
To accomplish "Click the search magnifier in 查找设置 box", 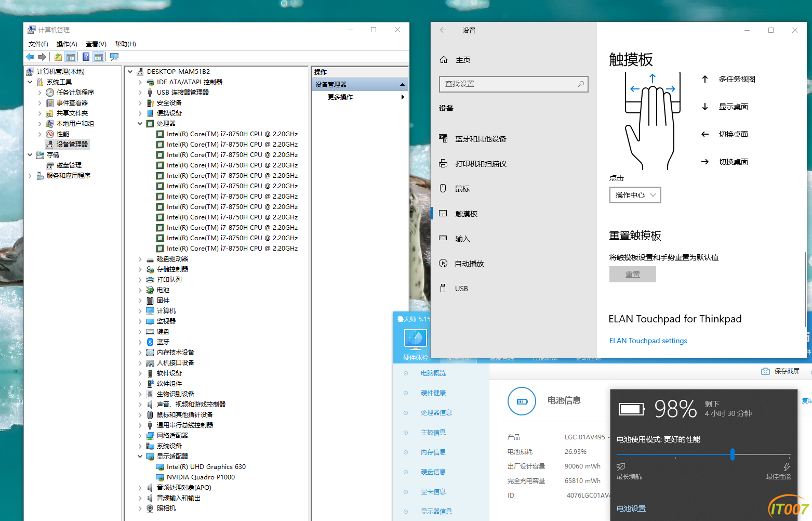I will [x=581, y=84].
